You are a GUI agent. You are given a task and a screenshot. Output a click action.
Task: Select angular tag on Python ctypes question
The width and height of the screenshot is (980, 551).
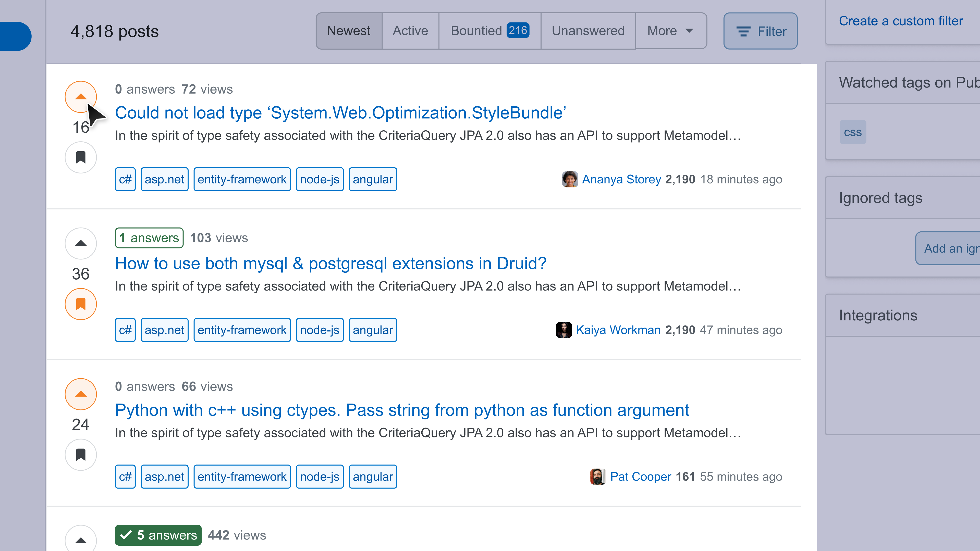pos(373,477)
